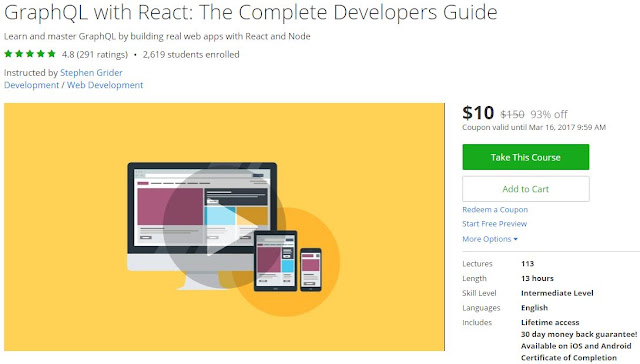Click the green Take This Course button
Screen dimensions: 640x364
[526, 157]
